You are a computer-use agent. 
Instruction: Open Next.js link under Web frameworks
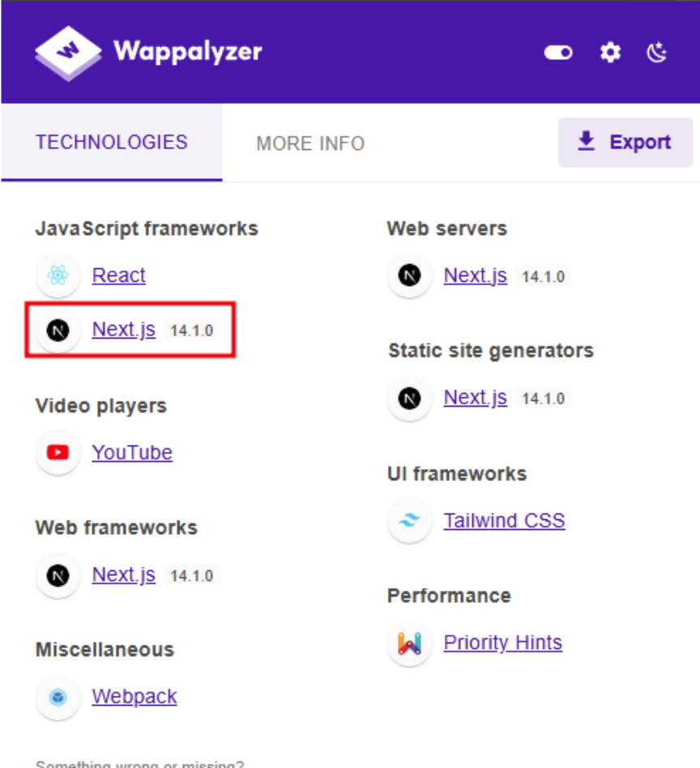point(124,575)
